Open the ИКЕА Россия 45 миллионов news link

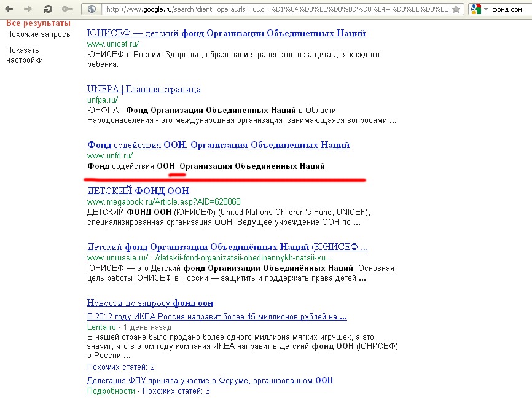(217, 316)
